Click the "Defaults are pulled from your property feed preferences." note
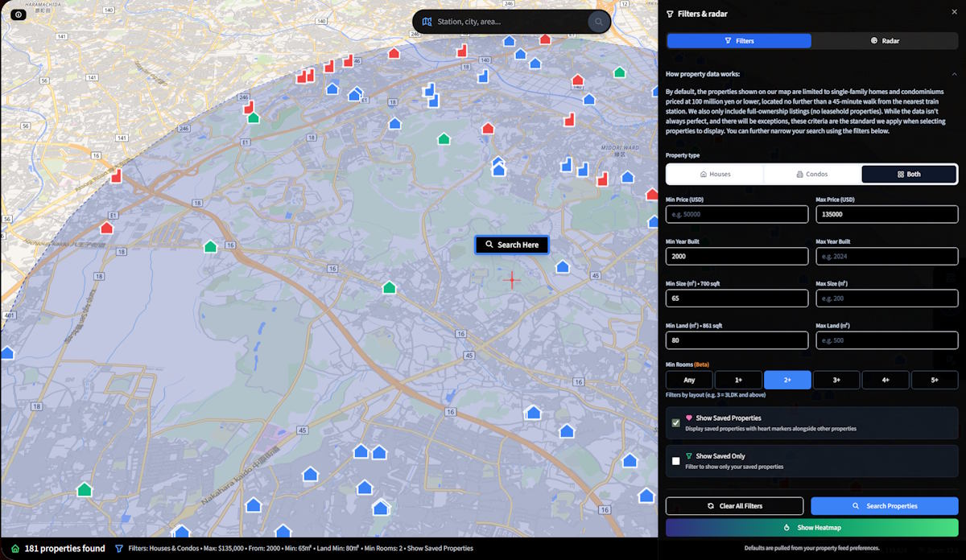The image size is (966, 560). coord(811,548)
